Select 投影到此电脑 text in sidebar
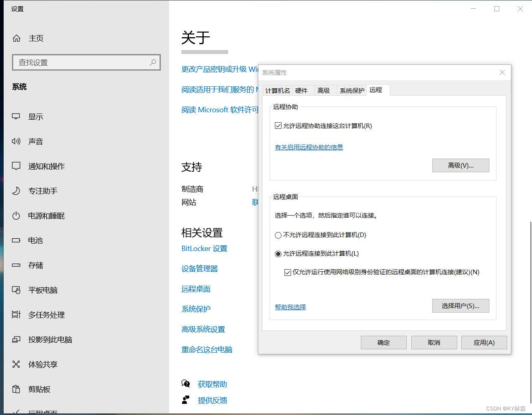The width and height of the screenshot is (532, 415). [50, 339]
